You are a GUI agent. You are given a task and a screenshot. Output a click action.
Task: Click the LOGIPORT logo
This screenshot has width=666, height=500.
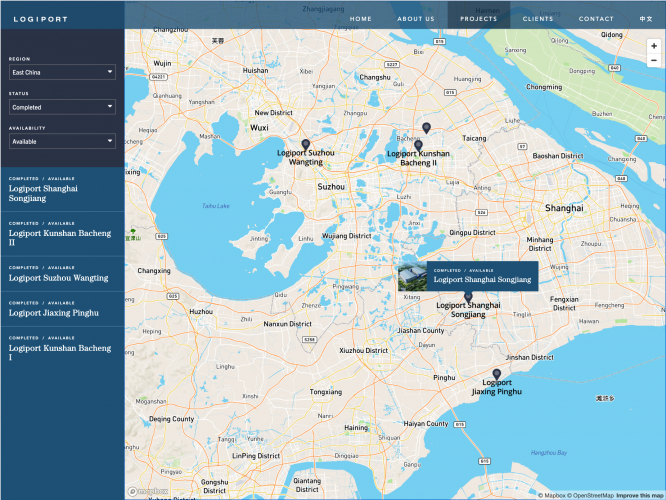coord(40,19)
